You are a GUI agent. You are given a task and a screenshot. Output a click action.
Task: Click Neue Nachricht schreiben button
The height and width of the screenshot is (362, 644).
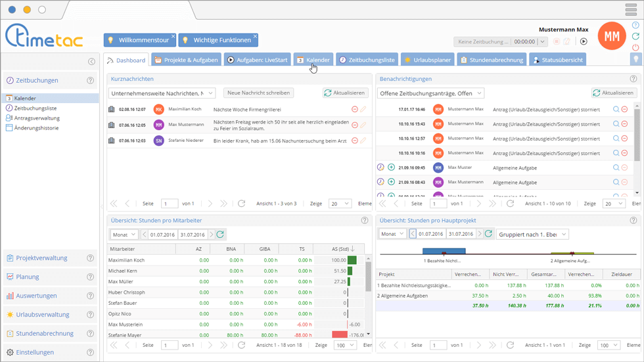tap(258, 93)
